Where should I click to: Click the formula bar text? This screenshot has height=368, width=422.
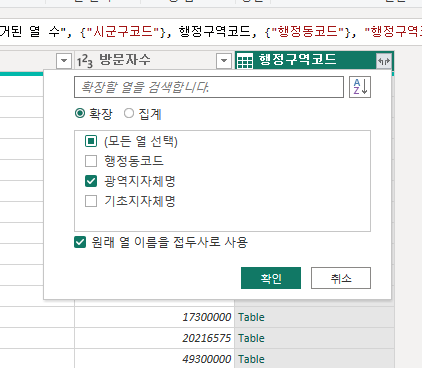click(211, 32)
